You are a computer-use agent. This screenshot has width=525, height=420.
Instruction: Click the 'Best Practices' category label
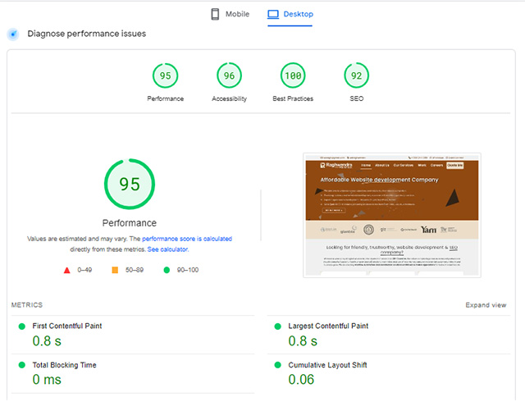point(293,98)
